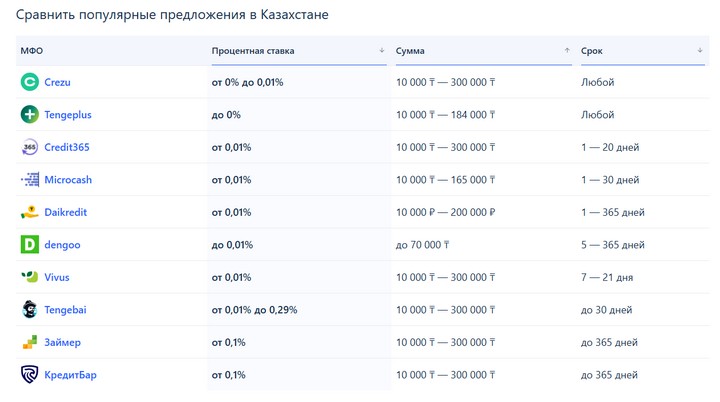Sort by Срок using the down arrow
The height and width of the screenshot is (402, 720).
click(x=700, y=51)
